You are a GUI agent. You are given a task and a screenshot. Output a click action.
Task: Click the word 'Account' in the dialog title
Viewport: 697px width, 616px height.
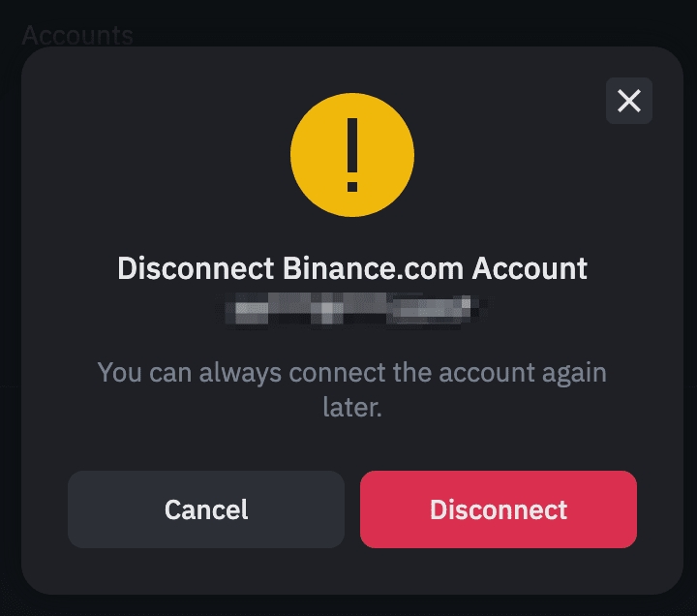click(x=530, y=267)
